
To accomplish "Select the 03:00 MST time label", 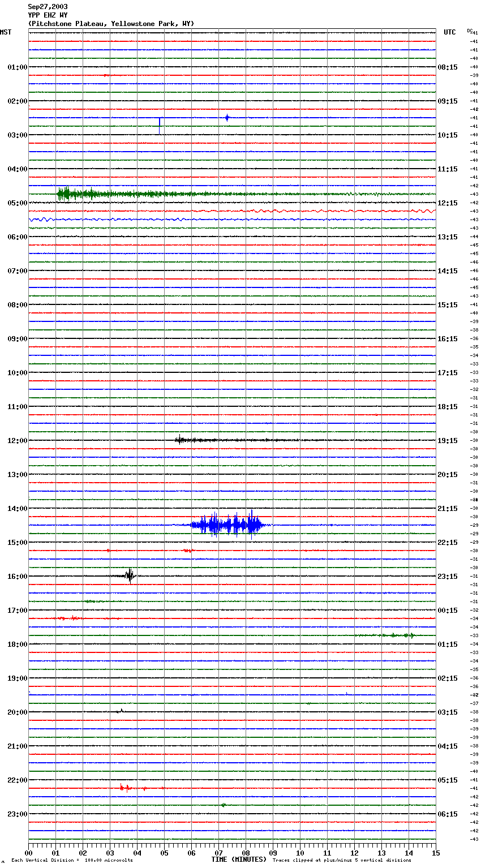I will [18, 135].
